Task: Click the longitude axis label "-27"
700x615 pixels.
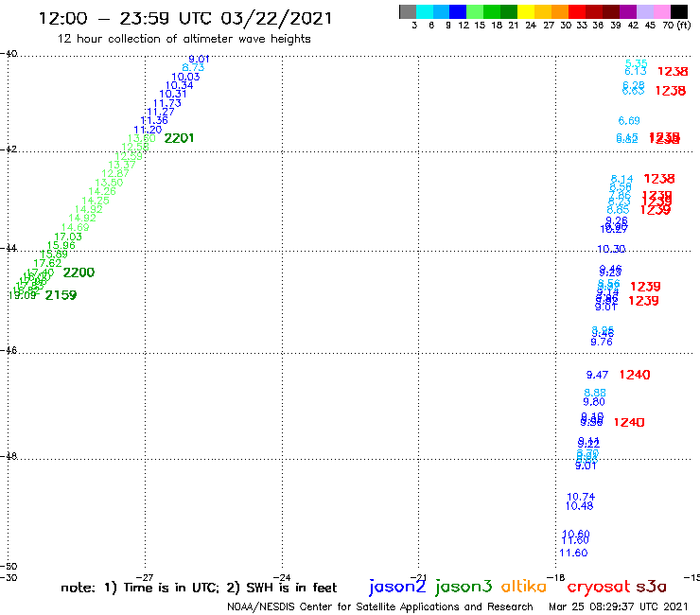Action: 146,577
